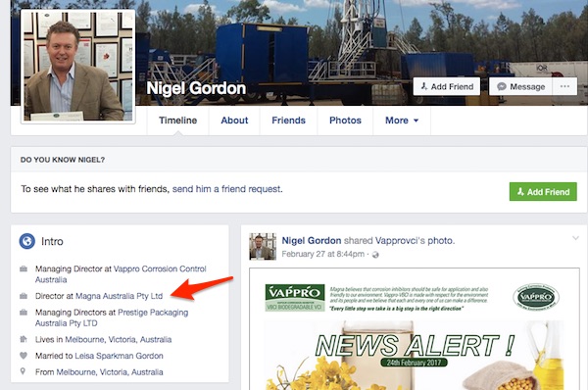Open the post options chevron at post corner

[x=575, y=238]
